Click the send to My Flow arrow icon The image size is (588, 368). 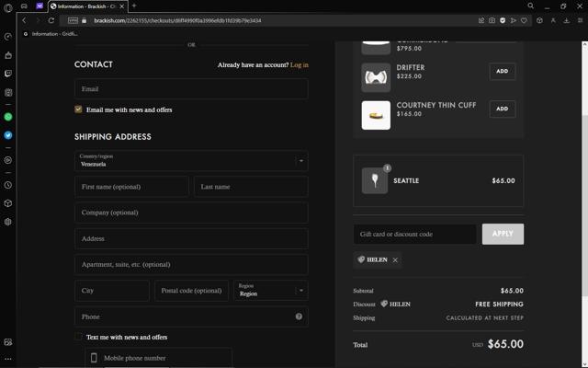513,20
